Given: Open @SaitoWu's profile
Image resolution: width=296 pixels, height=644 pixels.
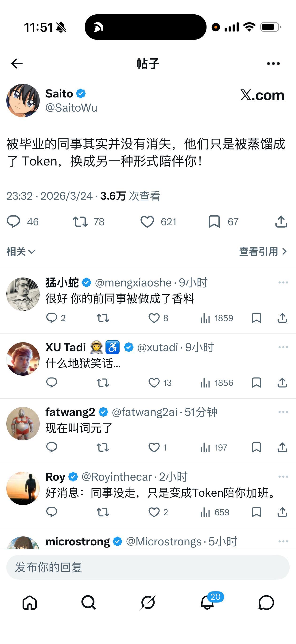Looking at the screenshot, I should point(72,108).
